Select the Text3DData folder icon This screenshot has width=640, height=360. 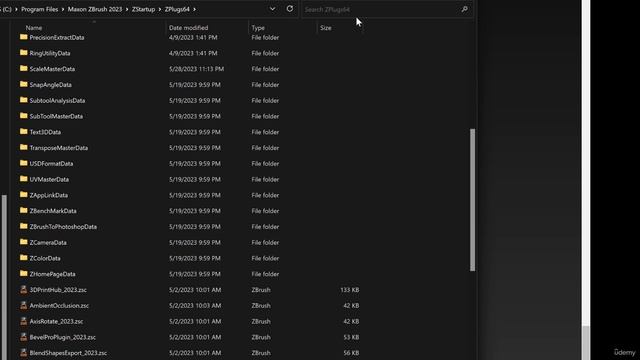(x=24, y=132)
